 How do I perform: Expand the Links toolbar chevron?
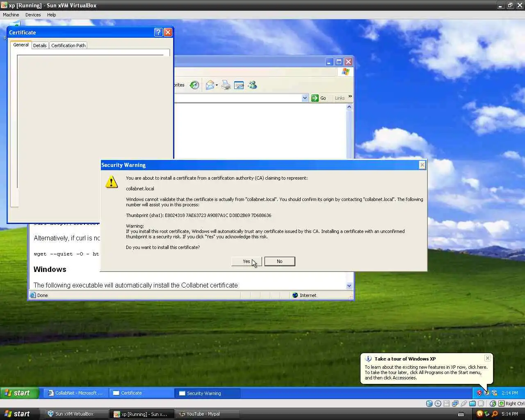[x=350, y=97]
